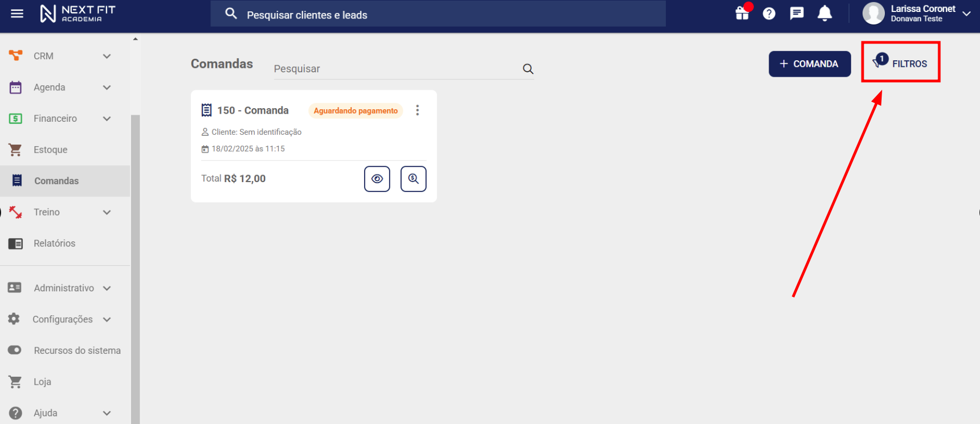Click the Configurações gear icon
This screenshot has height=424, width=980.
14,319
